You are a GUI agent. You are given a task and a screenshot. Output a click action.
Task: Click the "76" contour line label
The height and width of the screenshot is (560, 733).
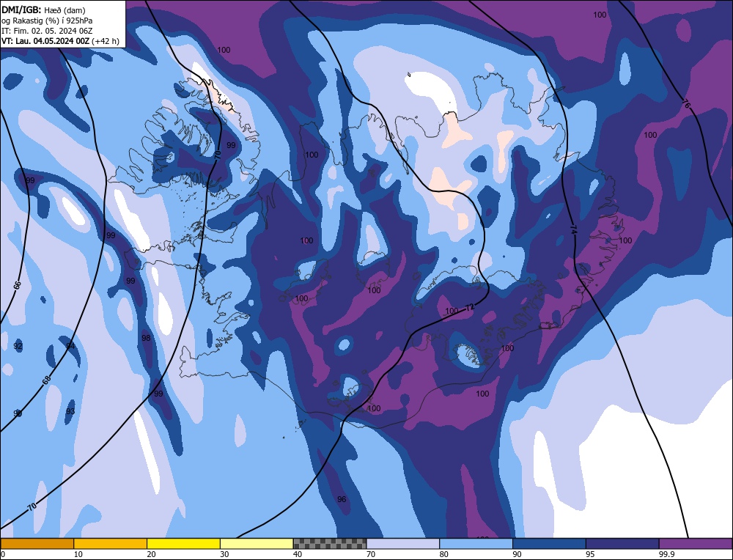[686, 105]
